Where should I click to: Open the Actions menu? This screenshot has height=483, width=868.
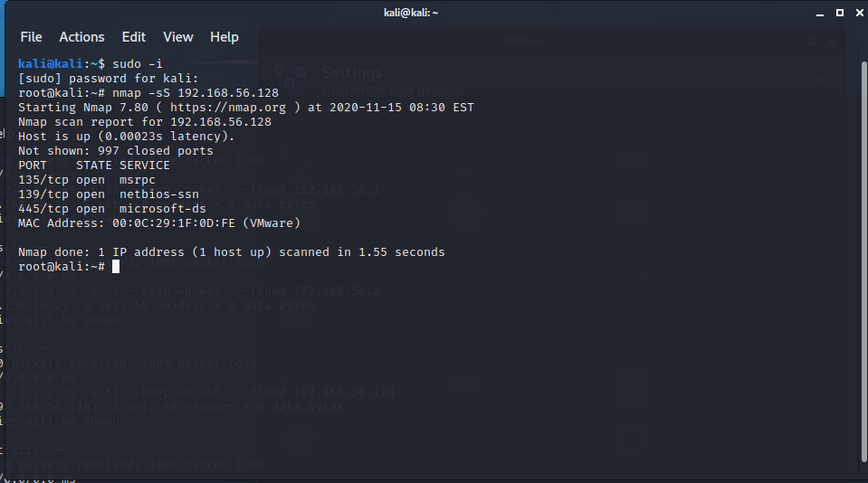click(81, 37)
